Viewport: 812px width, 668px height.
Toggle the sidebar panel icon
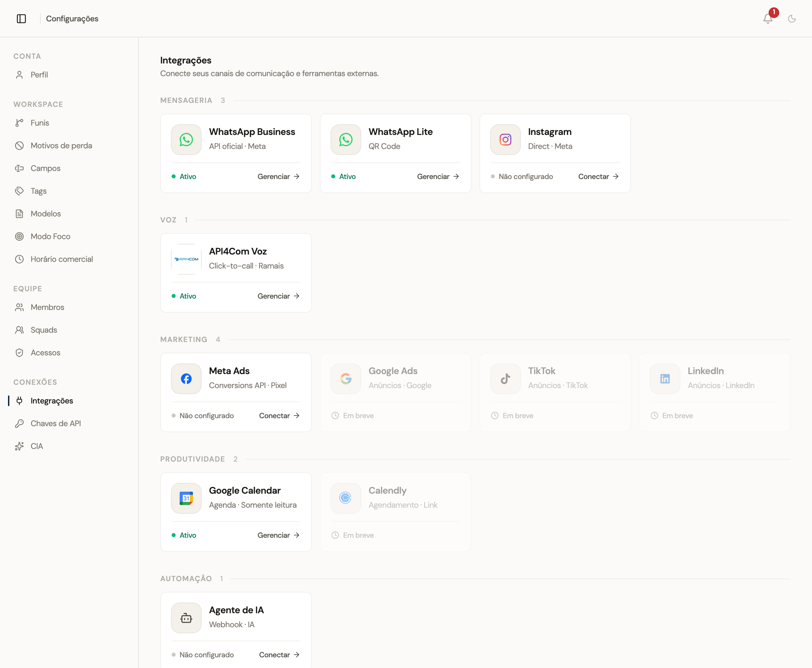click(x=22, y=18)
